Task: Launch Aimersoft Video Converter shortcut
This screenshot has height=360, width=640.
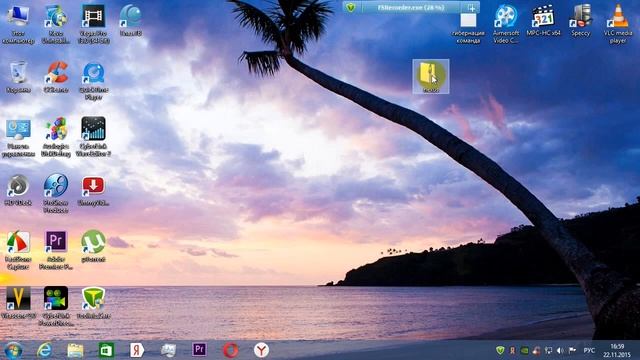Action: (x=506, y=24)
